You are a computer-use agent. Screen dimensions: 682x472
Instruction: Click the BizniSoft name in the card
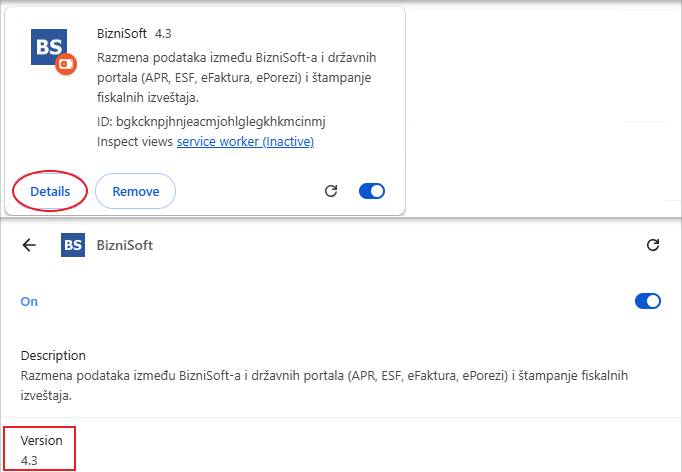tap(122, 33)
